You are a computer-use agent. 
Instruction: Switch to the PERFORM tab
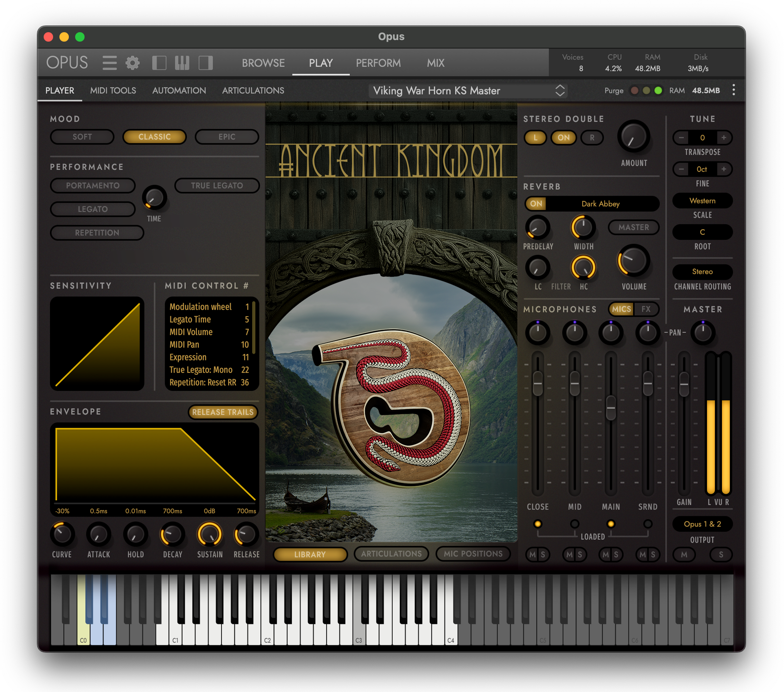[378, 63]
